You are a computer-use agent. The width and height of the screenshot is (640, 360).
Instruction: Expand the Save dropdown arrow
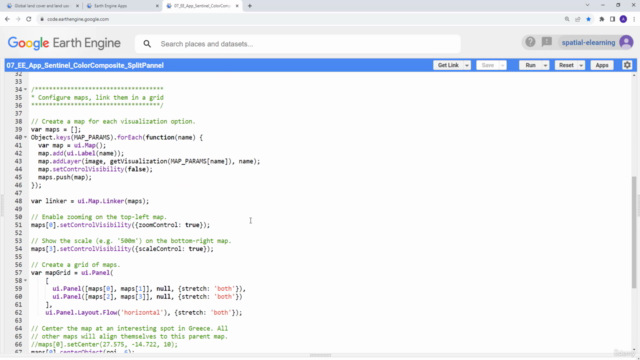[x=502, y=65]
